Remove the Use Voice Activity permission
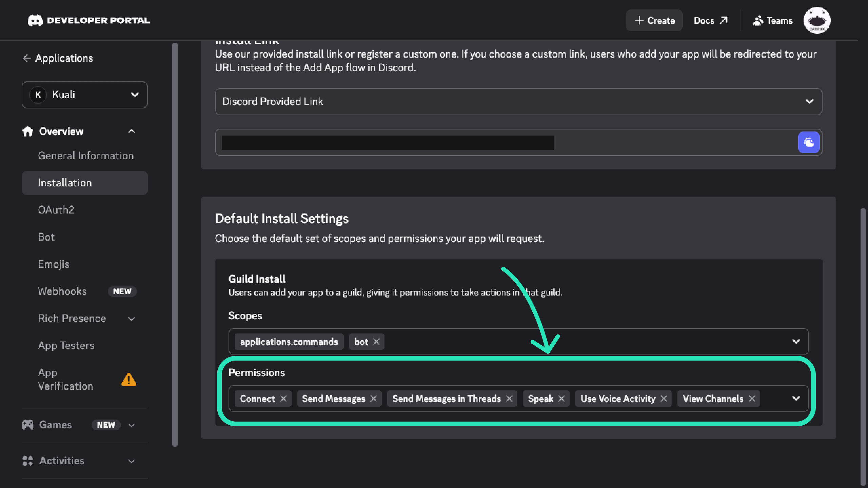Screen dimensions: 868x488 pyautogui.click(x=664, y=399)
